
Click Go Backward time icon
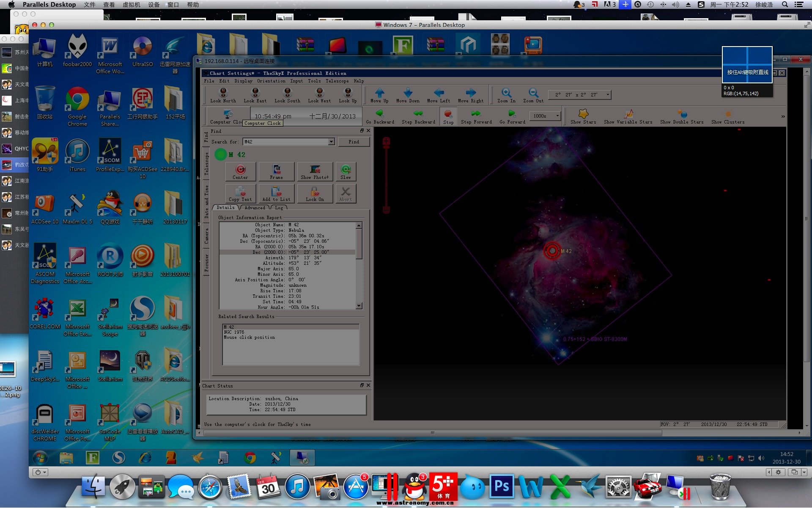click(x=380, y=116)
